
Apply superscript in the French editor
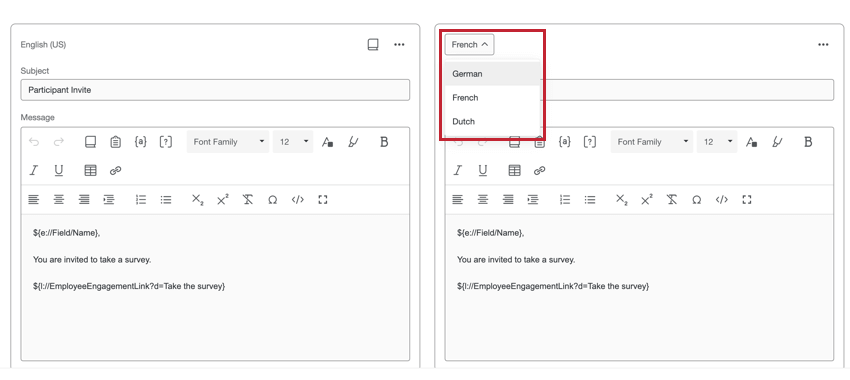(x=647, y=200)
